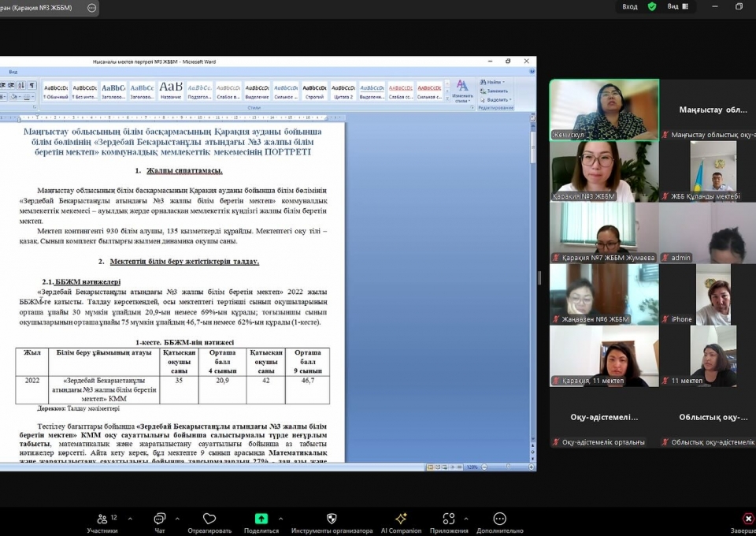756x536 pixels.
Task: Click the Sort icon in Word ribbon
Action: (x=21, y=85)
